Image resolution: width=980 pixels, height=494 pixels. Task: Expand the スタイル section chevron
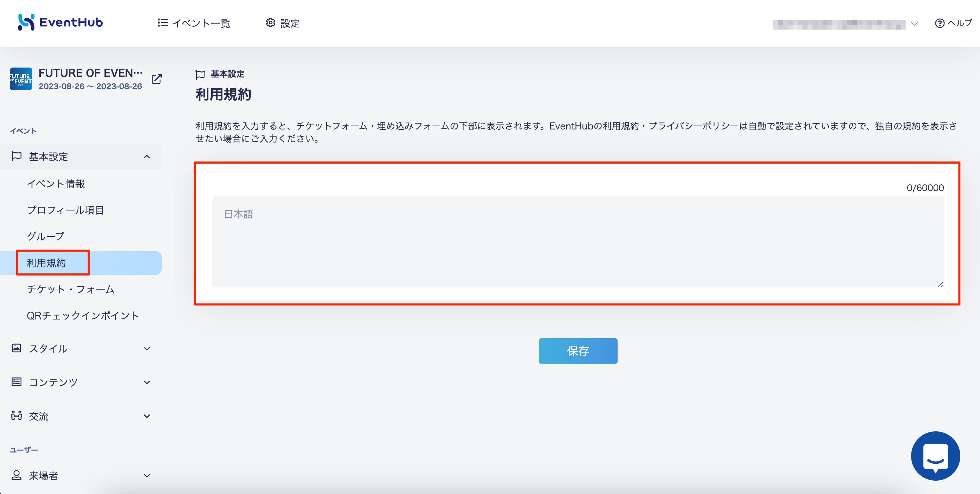click(x=147, y=348)
